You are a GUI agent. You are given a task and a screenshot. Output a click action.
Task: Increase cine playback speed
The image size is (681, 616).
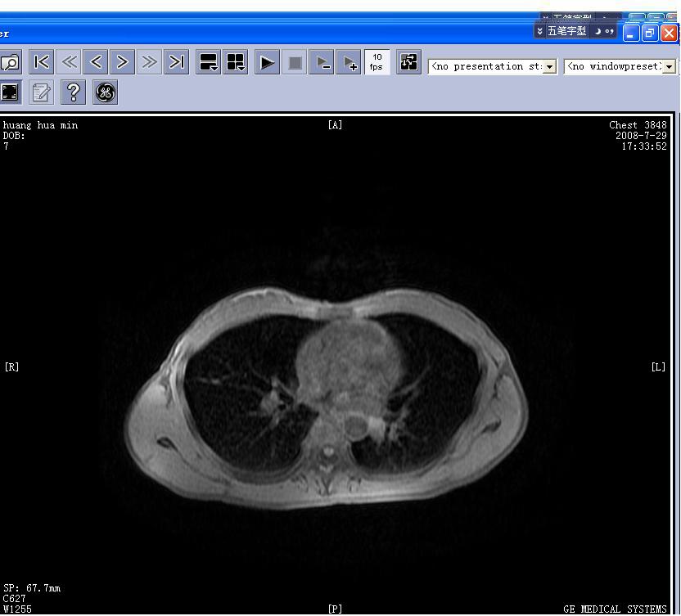349,62
